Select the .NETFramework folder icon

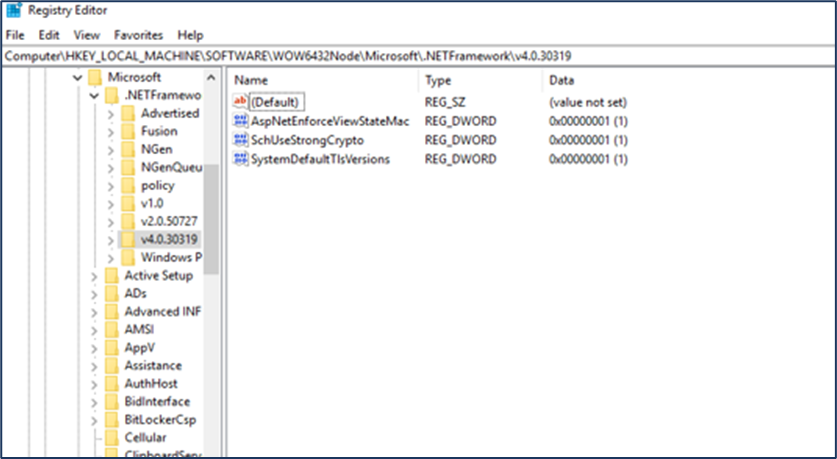tap(112, 96)
